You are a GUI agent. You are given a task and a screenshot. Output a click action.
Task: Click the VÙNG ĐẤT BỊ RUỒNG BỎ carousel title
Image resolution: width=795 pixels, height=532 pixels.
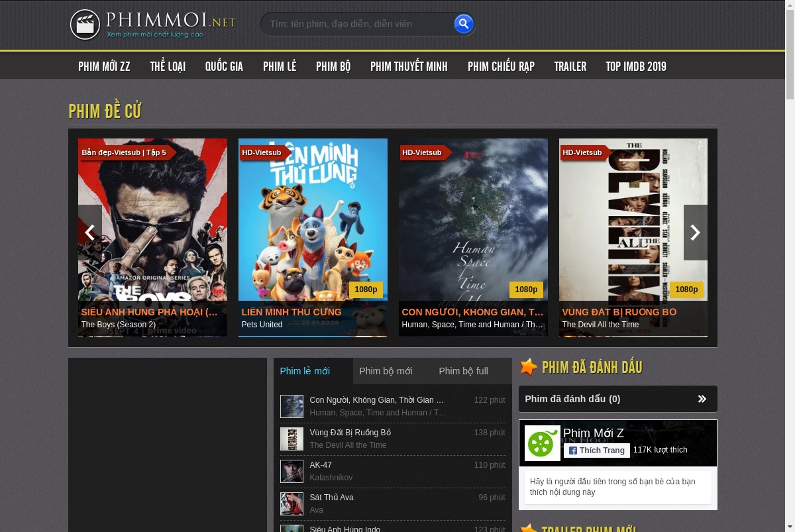tap(619, 312)
